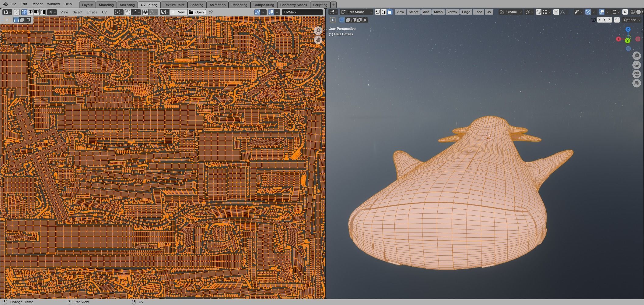Viewport: 644px width, 305px height.
Task: Open the 3D viewport Face menu
Action: click(x=478, y=12)
